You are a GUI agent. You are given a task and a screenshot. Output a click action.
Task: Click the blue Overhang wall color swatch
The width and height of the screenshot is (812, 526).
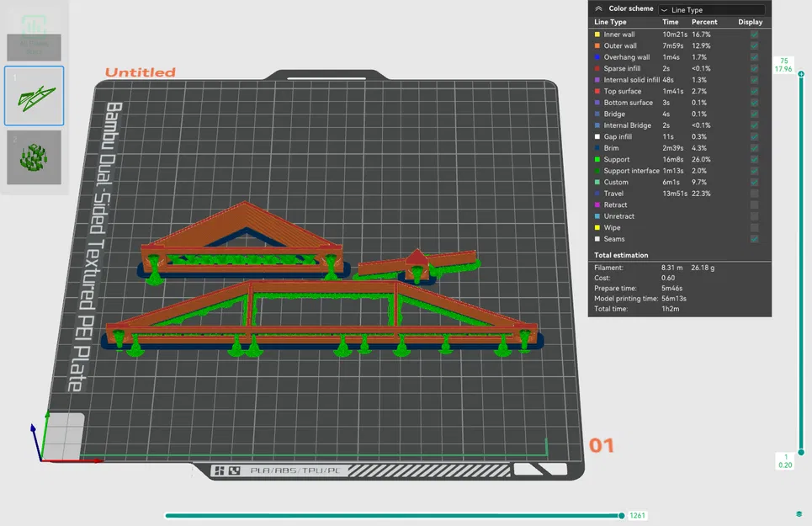[597, 57]
